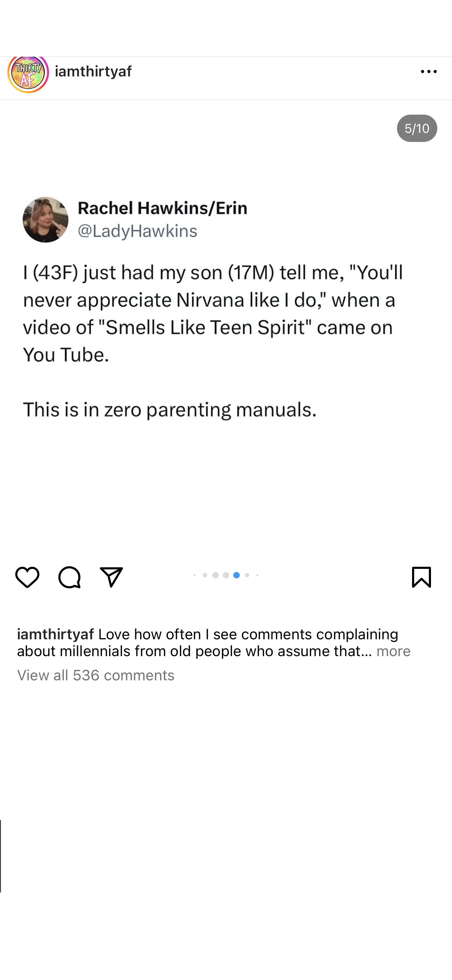452x980 pixels.
Task: Select the blue active carousel dot
Action: tap(236, 575)
